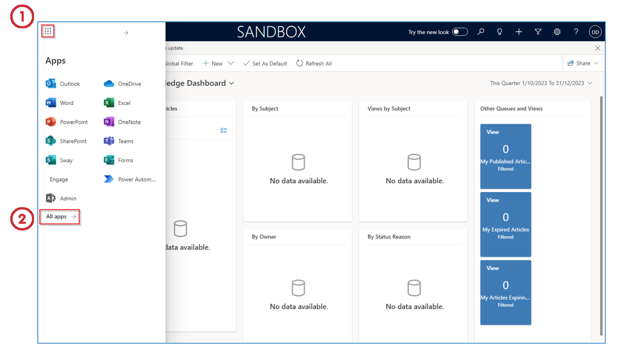Launch Teams from the Apps panel
This screenshot has width=617, height=364.
tap(119, 141)
